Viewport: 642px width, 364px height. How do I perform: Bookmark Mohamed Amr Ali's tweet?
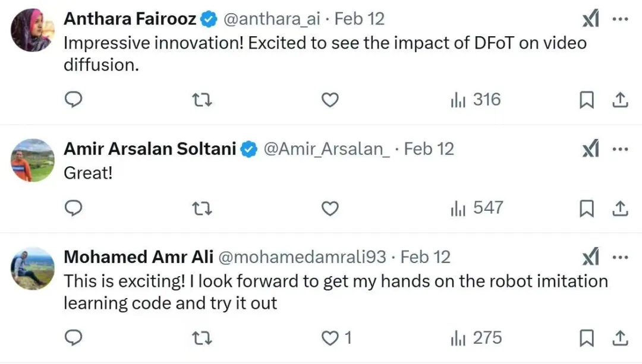(587, 338)
